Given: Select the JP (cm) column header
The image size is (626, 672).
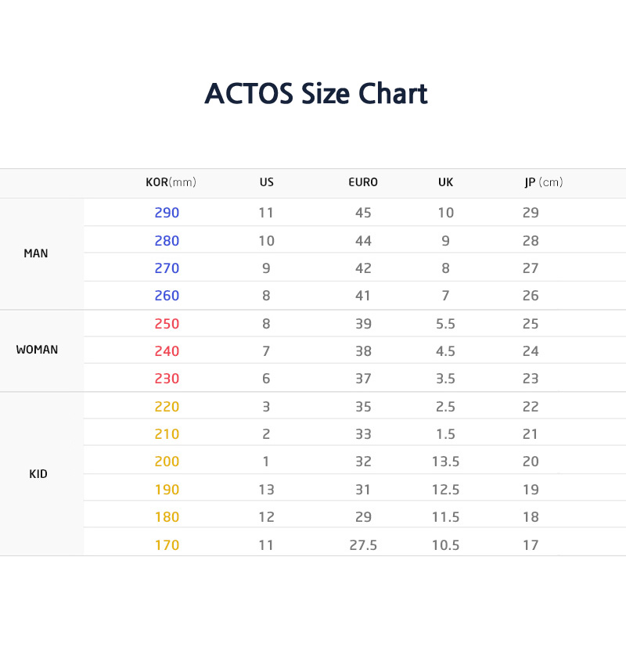Looking at the screenshot, I should [543, 182].
